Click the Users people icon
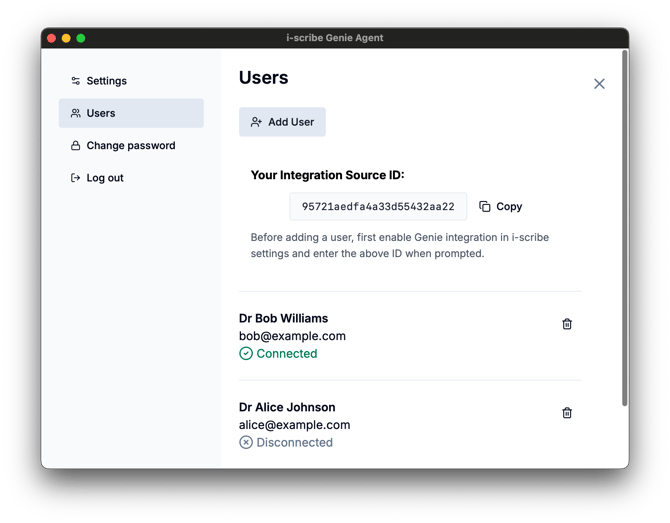This screenshot has height=523, width=670. point(76,113)
